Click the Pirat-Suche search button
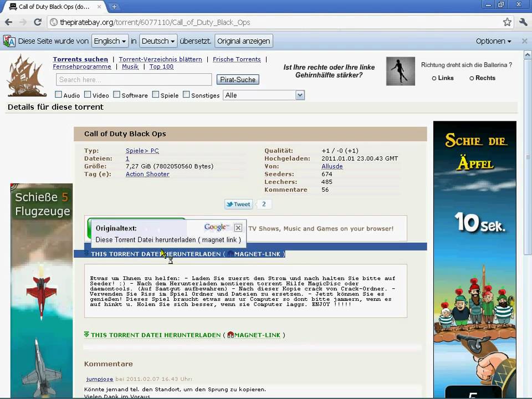The width and height of the screenshot is (532, 399). tap(238, 80)
